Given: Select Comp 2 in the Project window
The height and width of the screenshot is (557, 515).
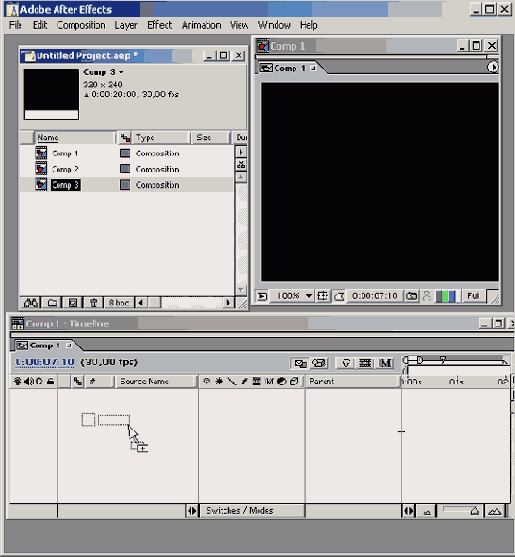Looking at the screenshot, I should [x=65, y=169].
